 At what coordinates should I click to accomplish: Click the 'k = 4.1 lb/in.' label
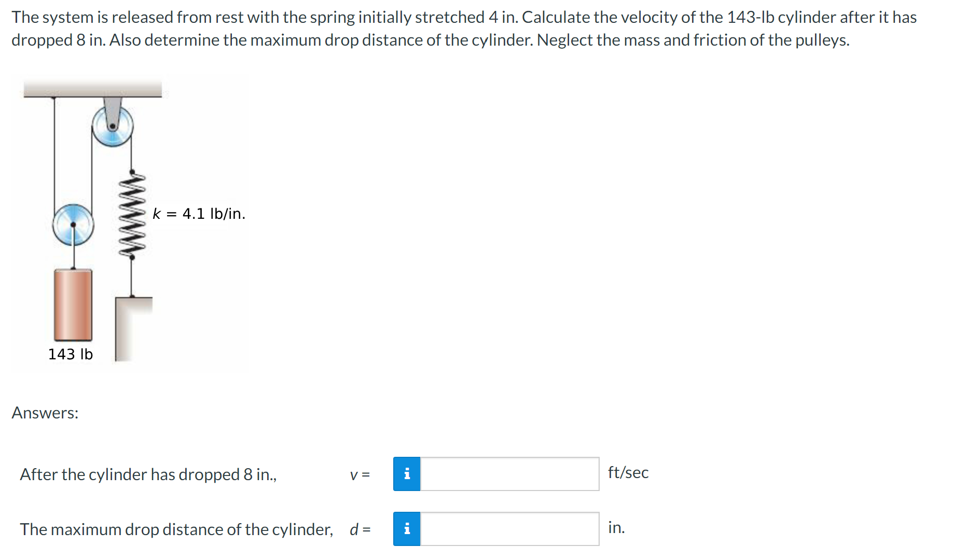point(199,213)
